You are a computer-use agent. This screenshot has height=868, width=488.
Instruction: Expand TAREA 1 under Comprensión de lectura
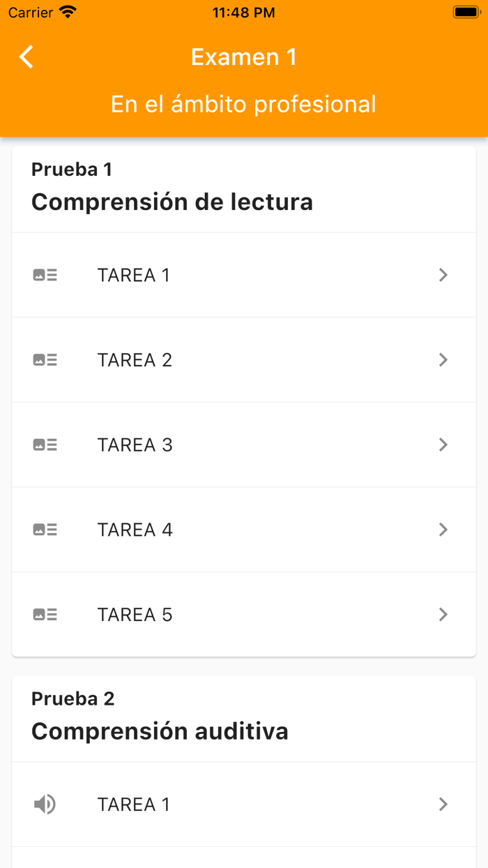443,275
